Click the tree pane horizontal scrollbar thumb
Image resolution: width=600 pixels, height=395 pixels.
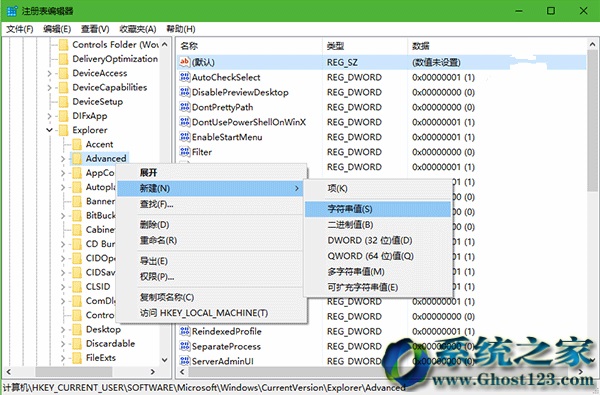point(74,372)
